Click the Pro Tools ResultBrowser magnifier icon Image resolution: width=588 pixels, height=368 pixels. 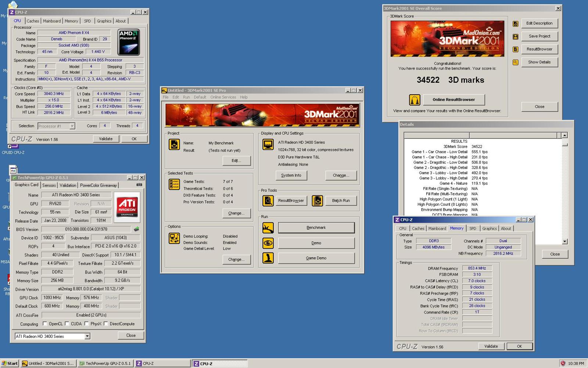[x=268, y=201]
